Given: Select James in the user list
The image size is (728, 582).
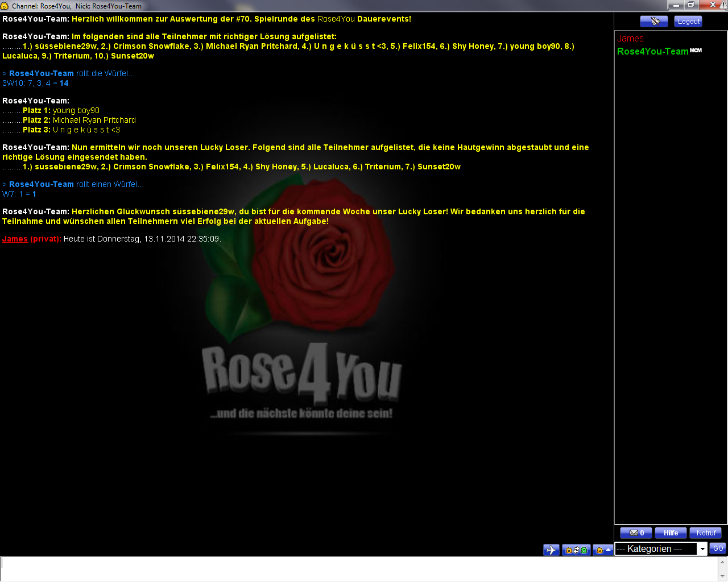Looking at the screenshot, I should (x=630, y=39).
